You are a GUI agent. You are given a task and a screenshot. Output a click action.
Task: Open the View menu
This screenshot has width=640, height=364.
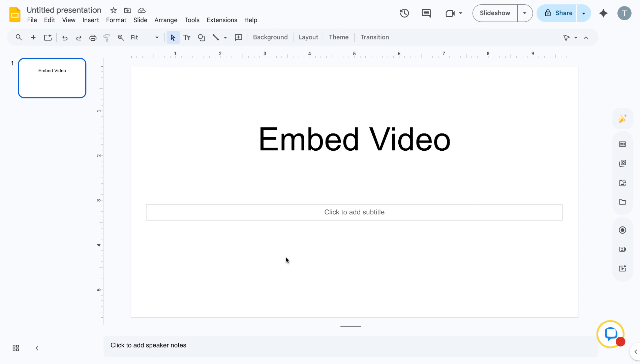click(69, 20)
